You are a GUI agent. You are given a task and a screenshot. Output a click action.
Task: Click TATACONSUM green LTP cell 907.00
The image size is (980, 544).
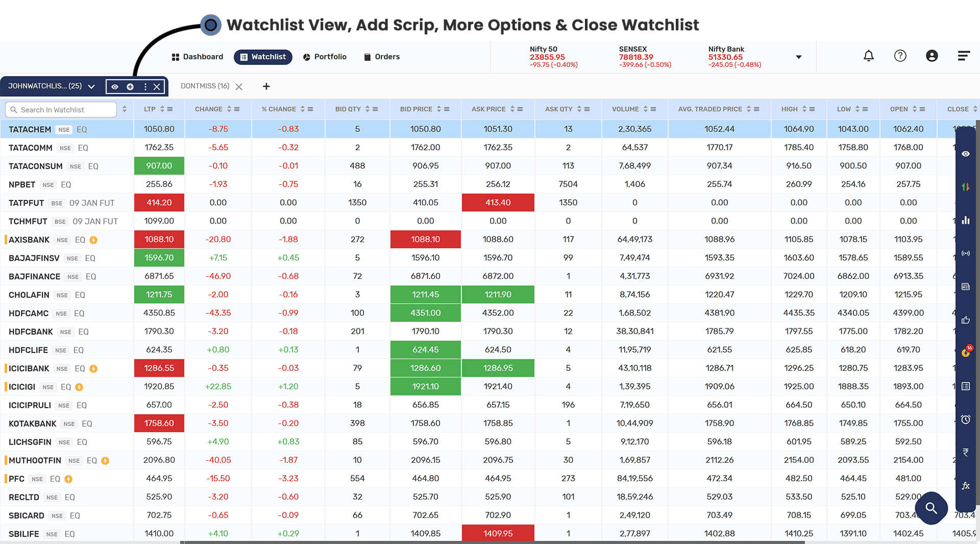coord(159,166)
